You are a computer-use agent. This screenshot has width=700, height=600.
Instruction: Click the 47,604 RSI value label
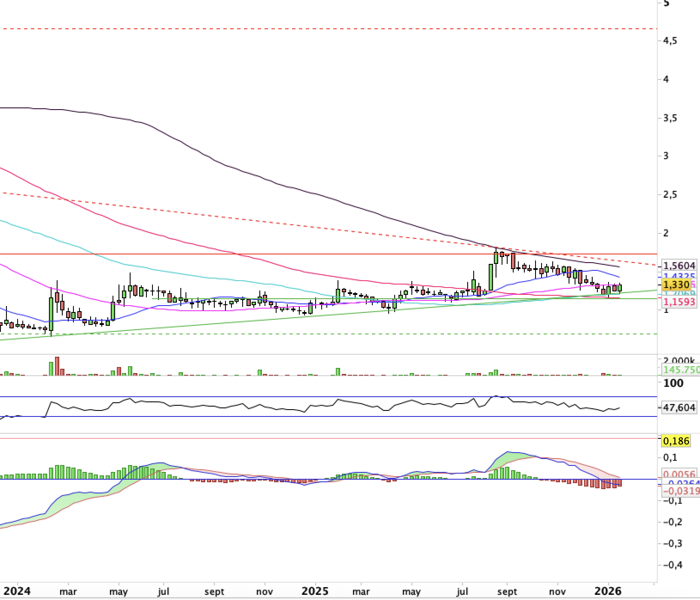[x=679, y=407]
